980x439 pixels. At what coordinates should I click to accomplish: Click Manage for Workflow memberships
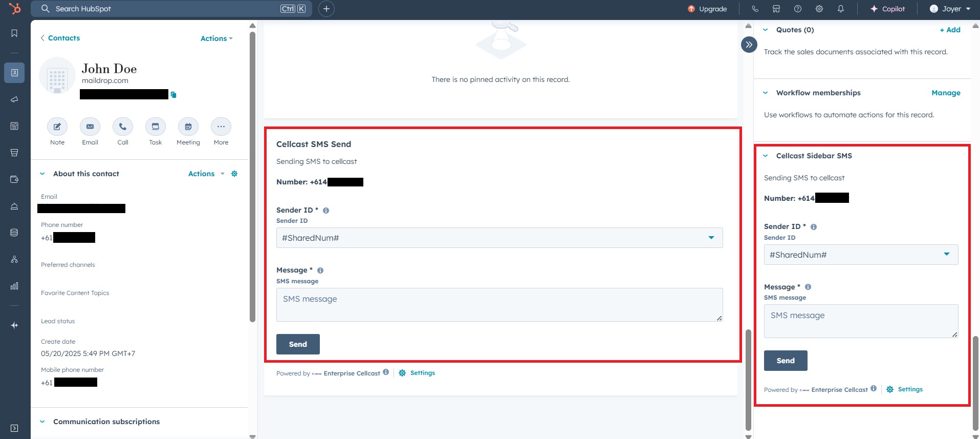[946, 93]
